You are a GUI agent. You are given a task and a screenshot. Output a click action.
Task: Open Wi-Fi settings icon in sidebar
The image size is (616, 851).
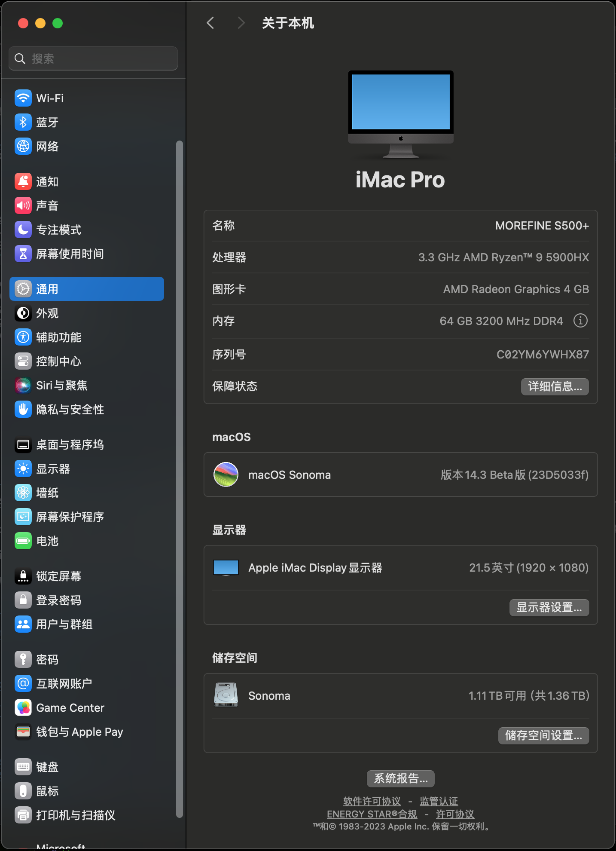23,98
